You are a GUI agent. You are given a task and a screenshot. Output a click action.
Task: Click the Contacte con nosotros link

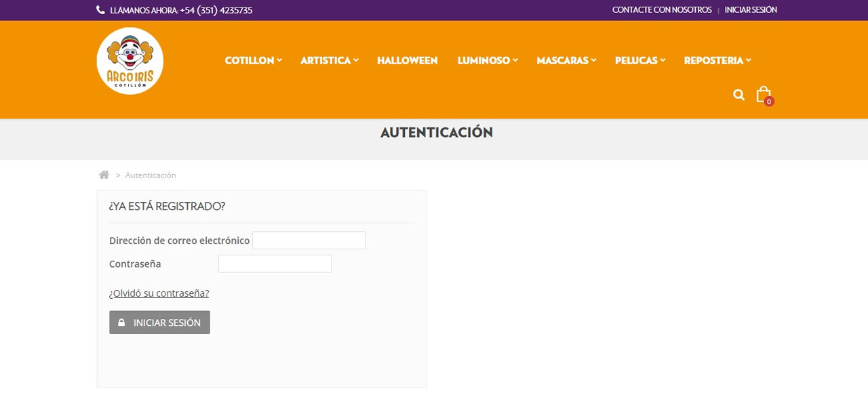click(662, 10)
